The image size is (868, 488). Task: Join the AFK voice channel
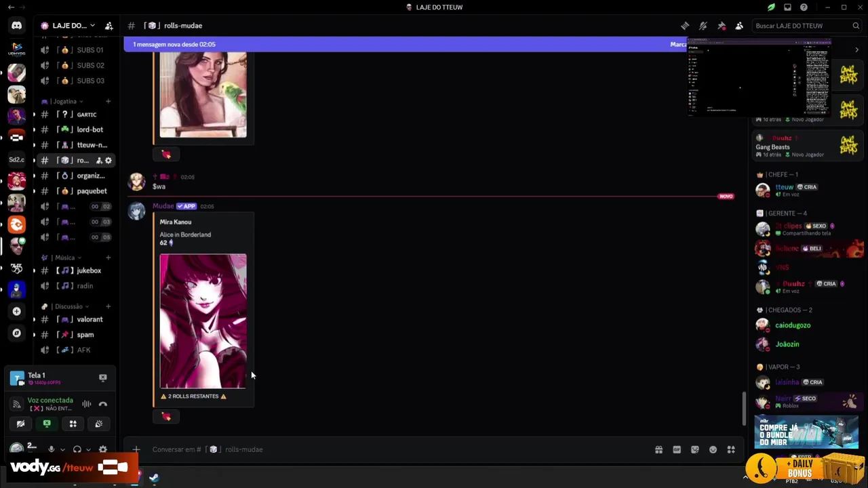coord(76,350)
